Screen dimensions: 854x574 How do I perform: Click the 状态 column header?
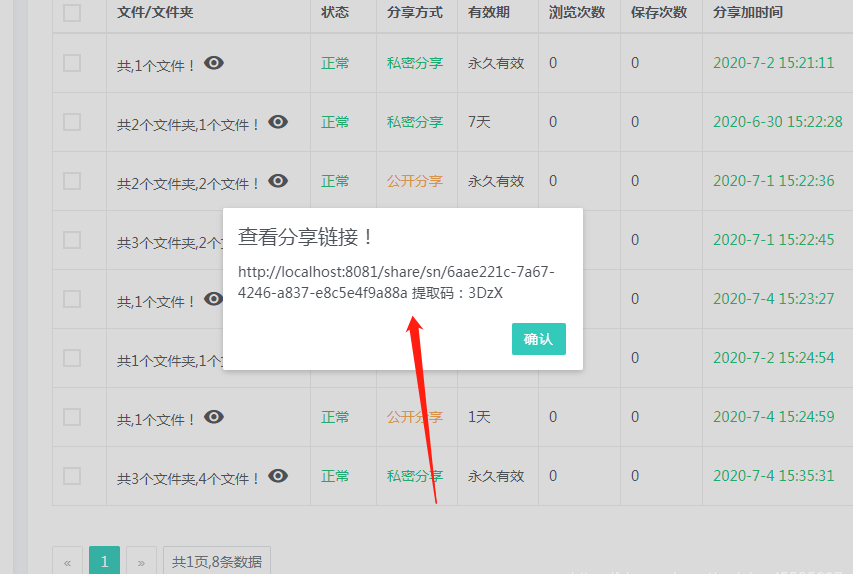coord(335,13)
